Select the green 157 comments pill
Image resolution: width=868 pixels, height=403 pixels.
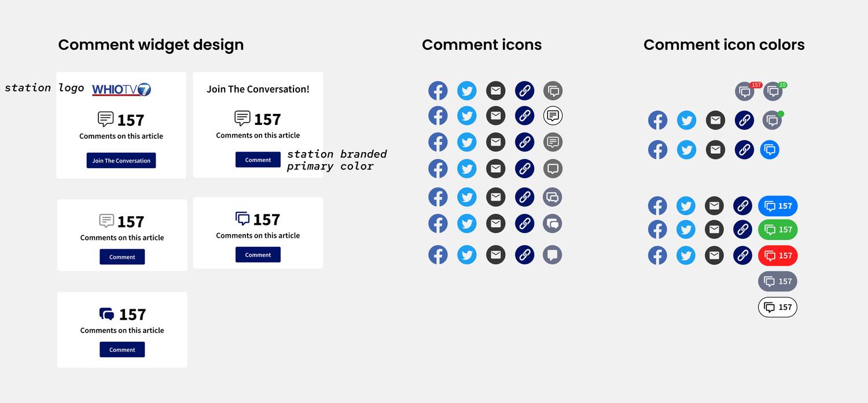coord(778,230)
